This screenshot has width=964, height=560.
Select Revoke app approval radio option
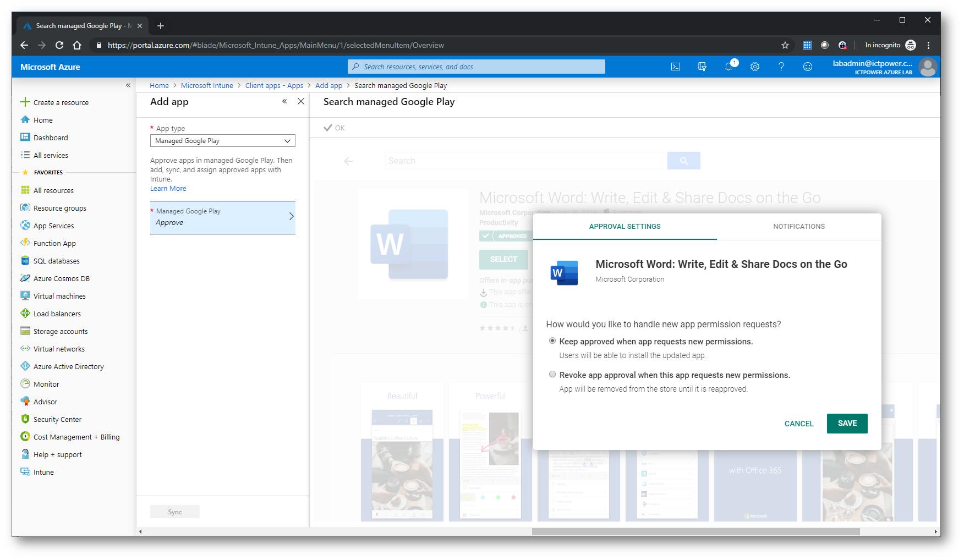click(x=552, y=375)
